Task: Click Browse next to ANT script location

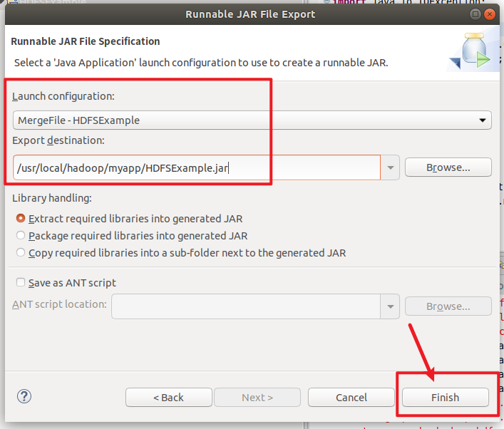Action: coord(448,306)
